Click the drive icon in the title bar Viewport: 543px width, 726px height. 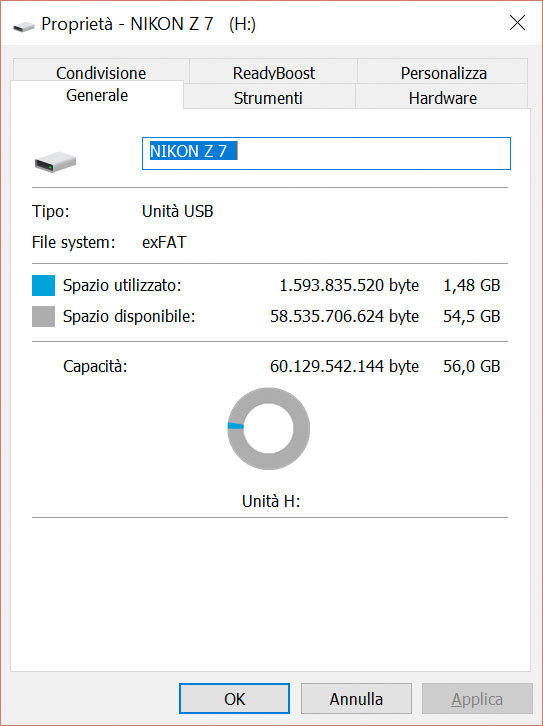click(x=24, y=26)
